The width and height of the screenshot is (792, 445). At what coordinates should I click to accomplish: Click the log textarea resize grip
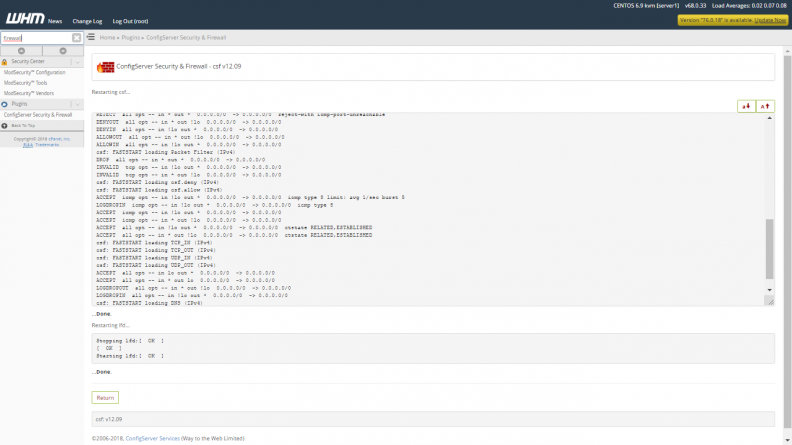click(x=770, y=302)
